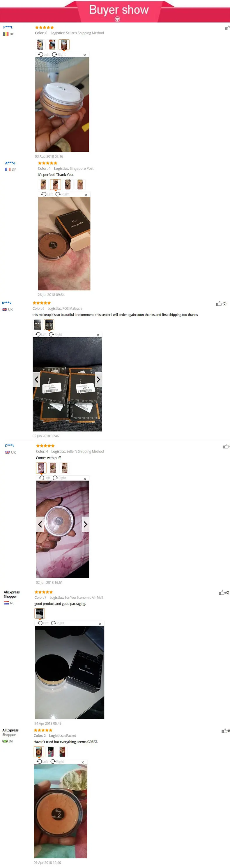Like the NL shopper's review

[x=224, y=593]
